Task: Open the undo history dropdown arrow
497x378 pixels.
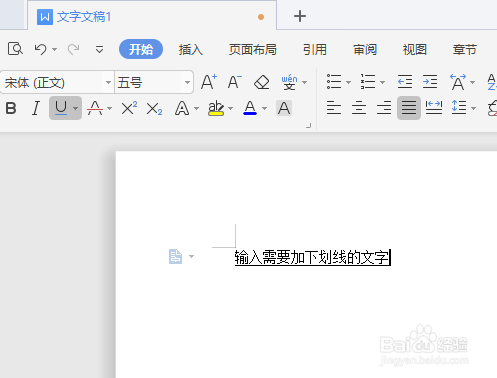Action: click(x=55, y=50)
